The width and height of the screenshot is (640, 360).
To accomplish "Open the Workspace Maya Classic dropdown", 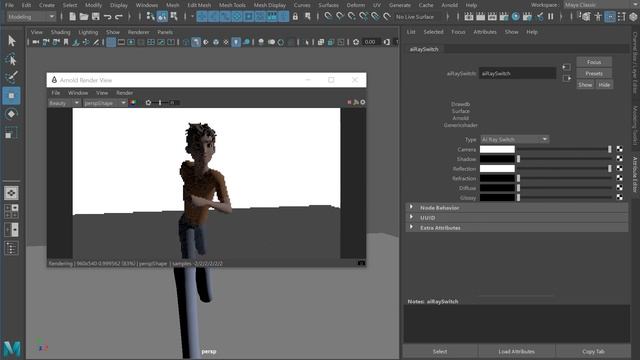I will 601,5.
